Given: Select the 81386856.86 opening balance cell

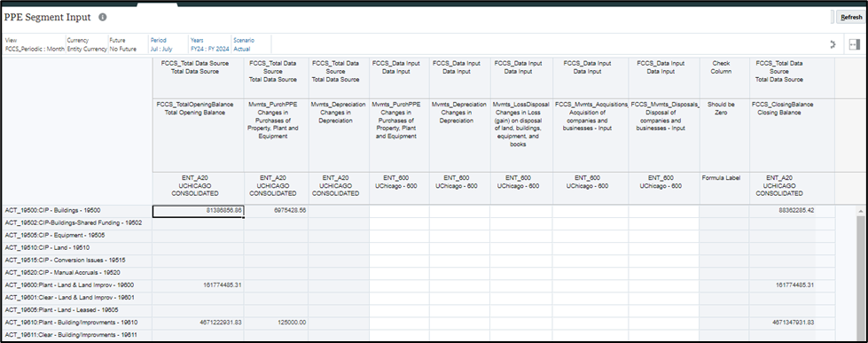Looking at the screenshot, I should pyautogui.click(x=199, y=211).
